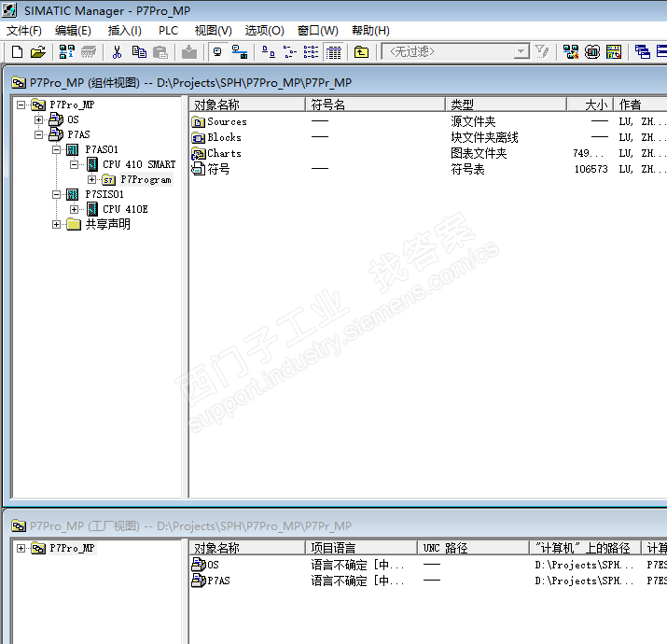Click the Cut scissors icon

[117, 52]
